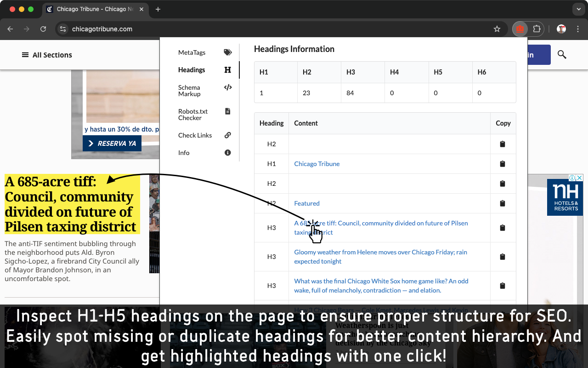Viewport: 588px width, 368px height.
Task: Click the Featured heading link
Action: 307,203
